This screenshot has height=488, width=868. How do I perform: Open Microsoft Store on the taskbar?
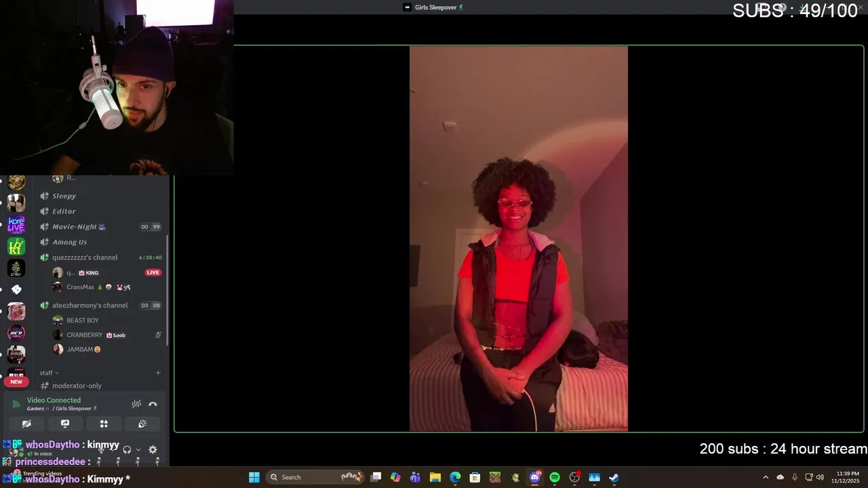tap(475, 477)
